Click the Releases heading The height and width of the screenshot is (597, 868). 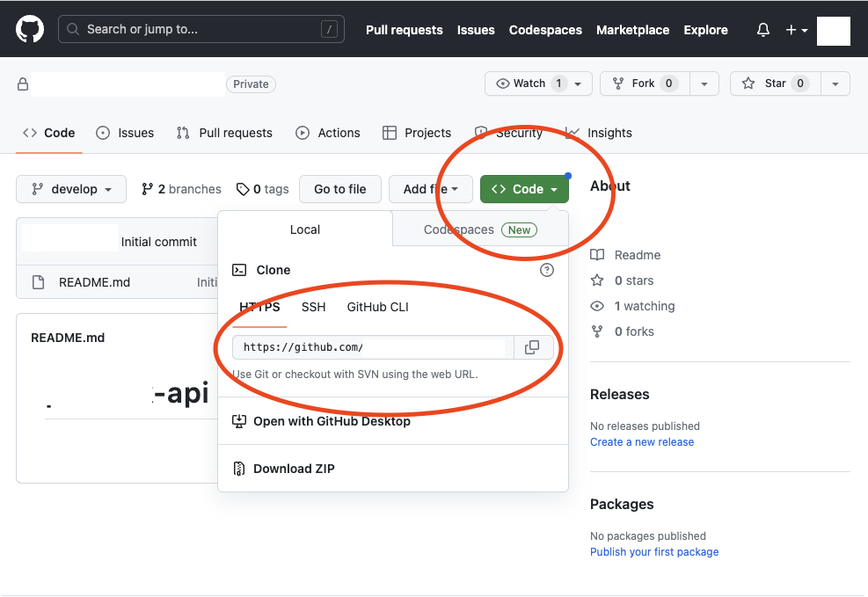619,395
